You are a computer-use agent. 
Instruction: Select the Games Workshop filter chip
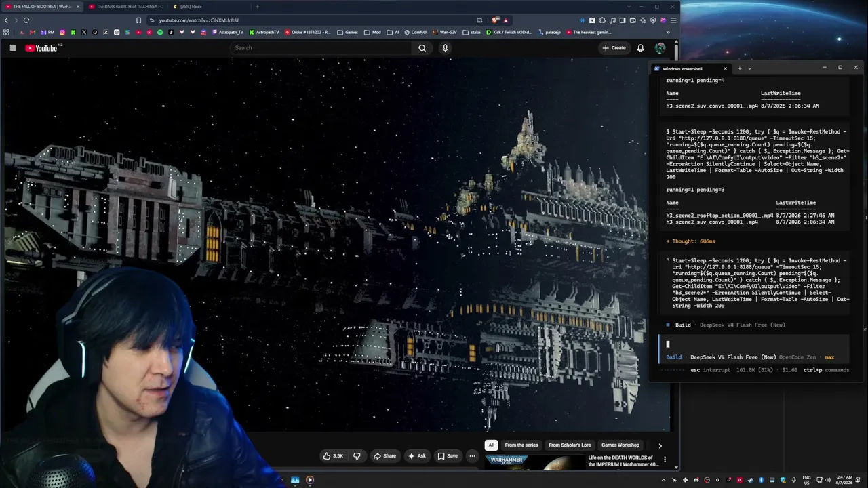coord(620,445)
